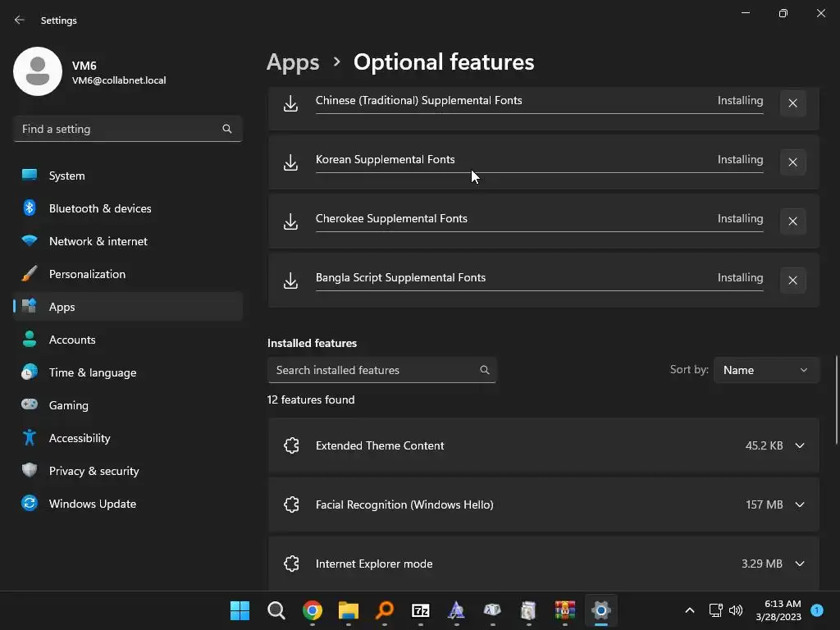Cancel the Korean Supplemental Fonts installation
This screenshot has height=630, width=840.
pos(792,162)
